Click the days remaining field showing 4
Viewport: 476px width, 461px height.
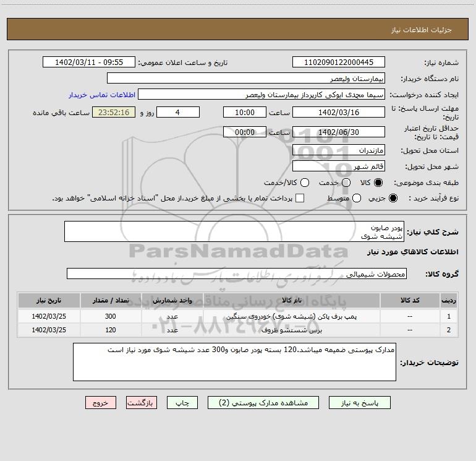coord(178,112)
